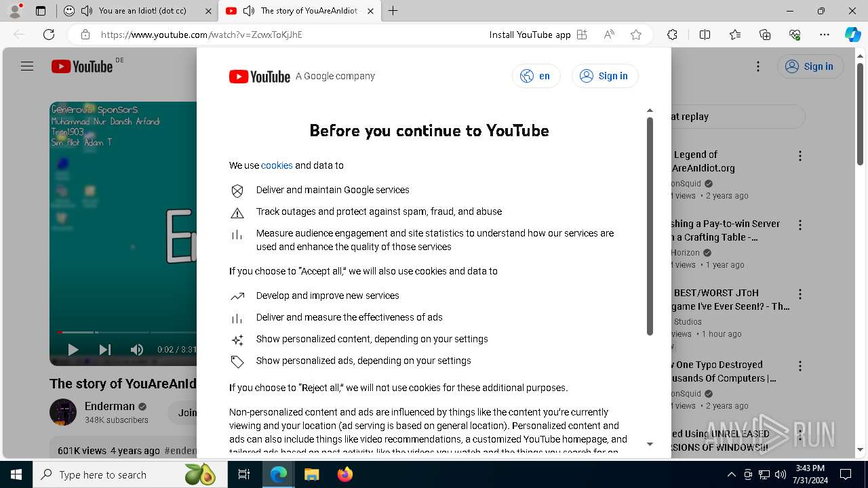Skip to next video
Viewport: 868px width, 488px height.
[x=104, y=350]
